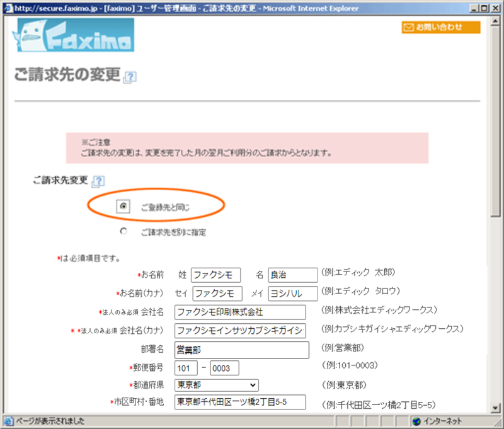The width and height of the screenshot is (504, 429).
Task: Select ご請求先を別に指定 radio button
Action: 123,232
